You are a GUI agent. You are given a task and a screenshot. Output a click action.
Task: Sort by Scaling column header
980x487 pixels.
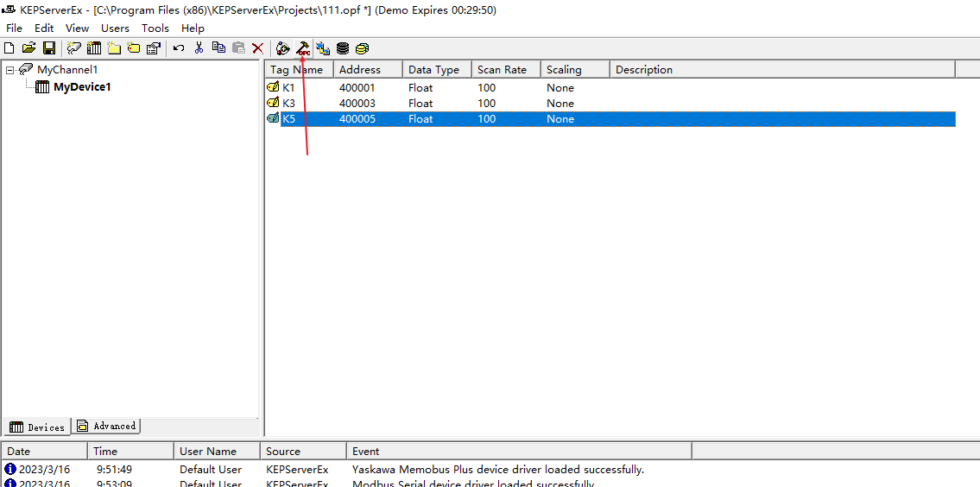point(575,69)
